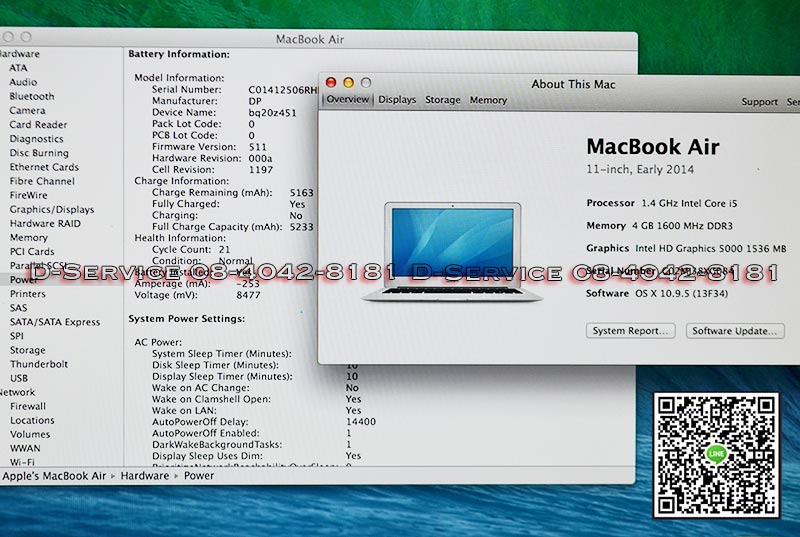This screenshot has height=537, width=800.
Task: Collapse the Network category header
Action: [17, 392]
